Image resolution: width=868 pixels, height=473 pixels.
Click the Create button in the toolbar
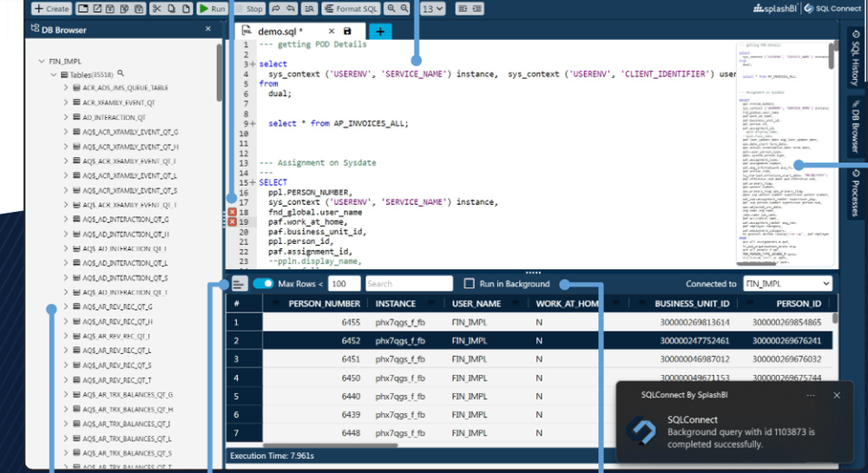[x=51, y=9]
